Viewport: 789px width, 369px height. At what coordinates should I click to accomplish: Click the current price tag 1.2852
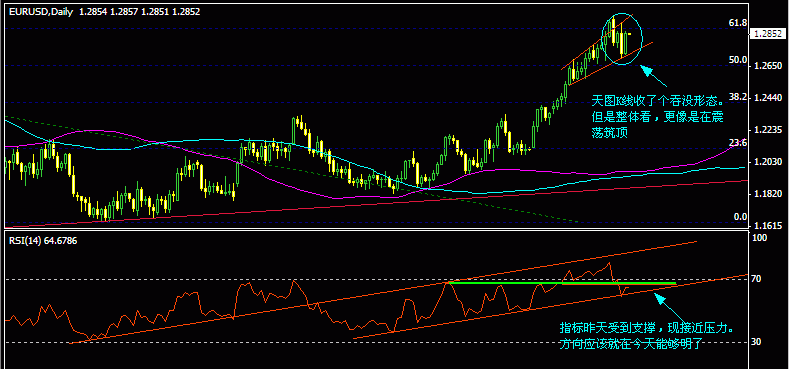click(x=767, y=34)
